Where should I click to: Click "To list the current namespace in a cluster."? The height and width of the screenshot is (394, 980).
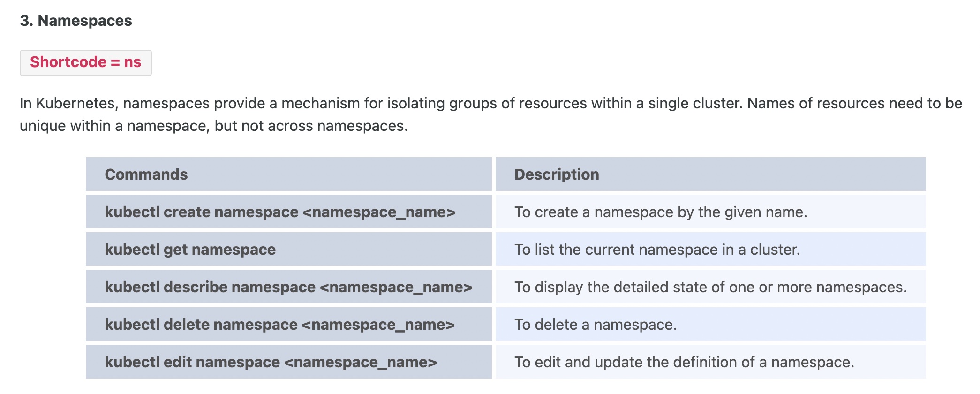(x=657, y=250)
